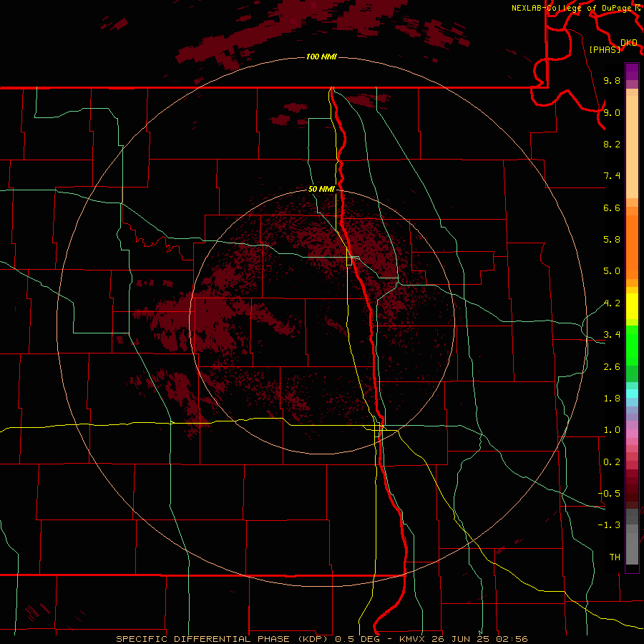The height and width of the screenshot is (644, 644).
Task: Pick the light peach segment of color bar
Action: (x=632, y=147)
